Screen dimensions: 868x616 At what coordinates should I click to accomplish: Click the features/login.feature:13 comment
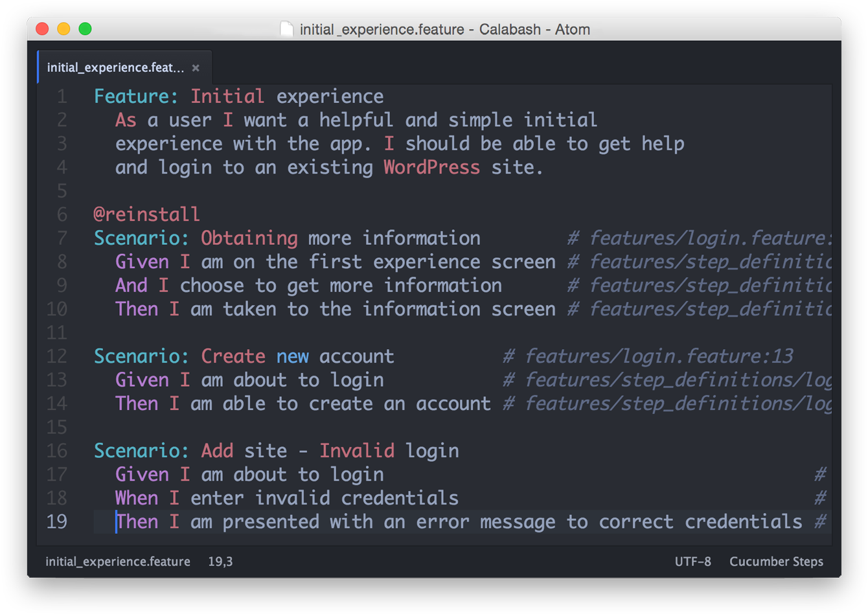(x=648, y=356)
